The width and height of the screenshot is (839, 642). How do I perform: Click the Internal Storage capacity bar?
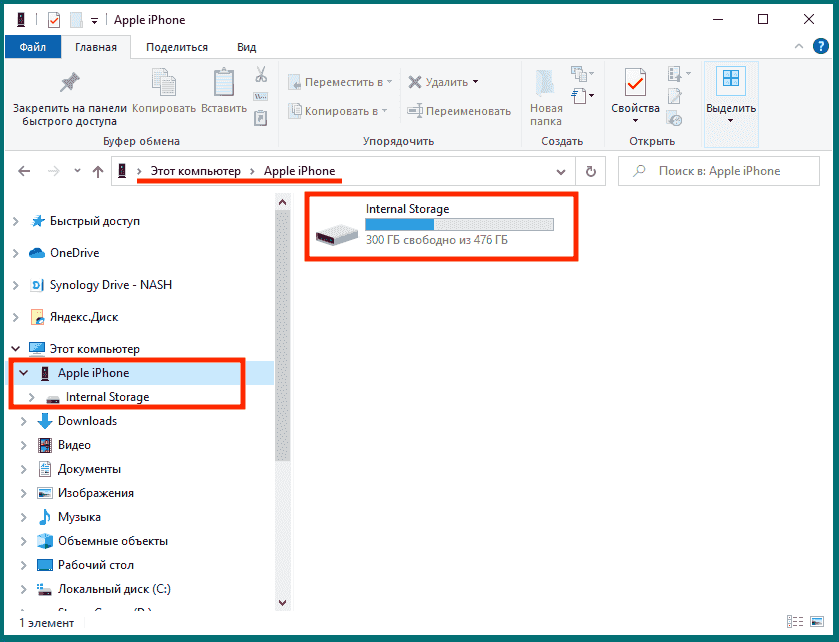459,225
